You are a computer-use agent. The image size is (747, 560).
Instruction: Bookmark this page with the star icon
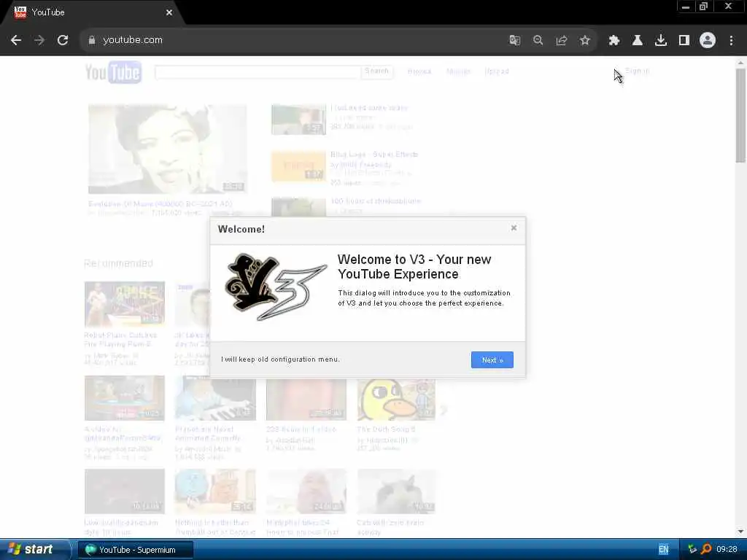[585, 41]
